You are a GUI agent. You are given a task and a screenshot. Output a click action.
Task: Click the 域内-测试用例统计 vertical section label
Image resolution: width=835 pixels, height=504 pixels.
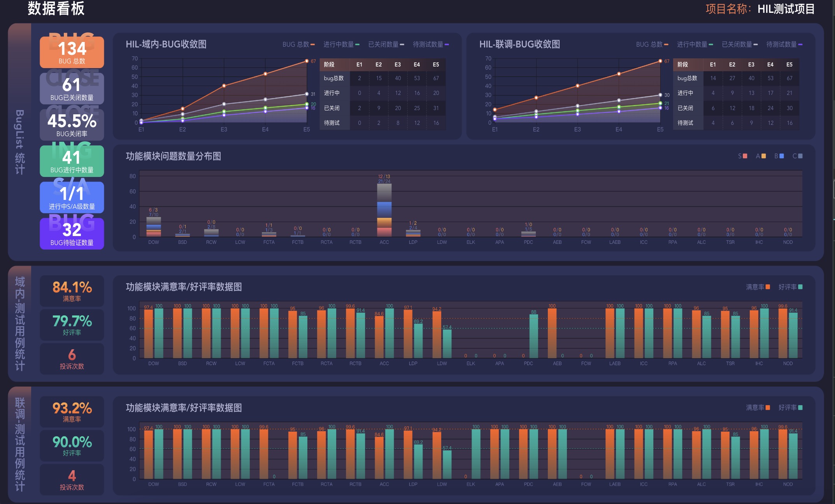[x=19, y=324]
